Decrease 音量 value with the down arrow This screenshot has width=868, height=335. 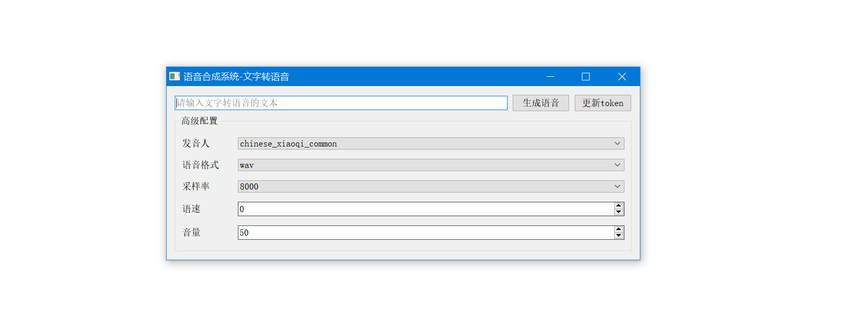(x=619, y=236)
